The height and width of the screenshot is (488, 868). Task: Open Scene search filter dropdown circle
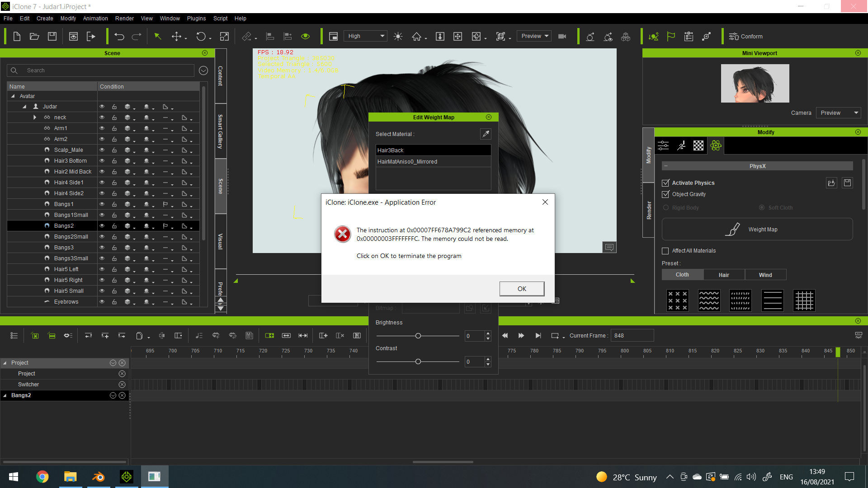[x=203, y=70]
